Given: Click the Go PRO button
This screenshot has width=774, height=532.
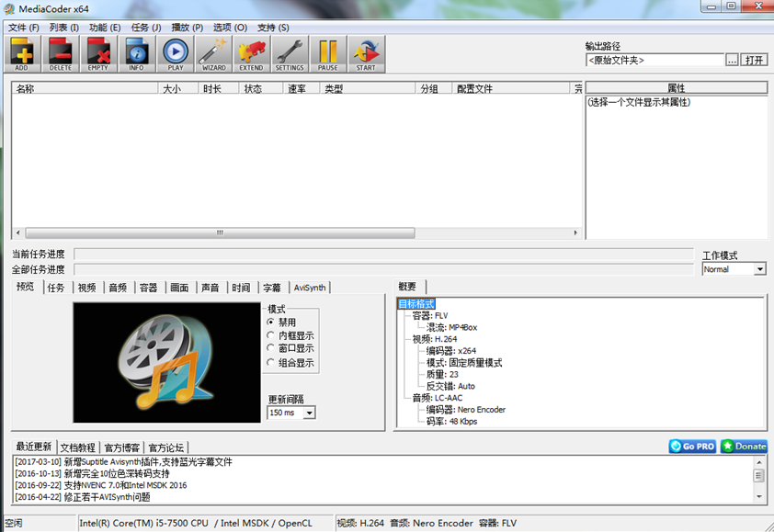Looking at the screenshot, I should [692, 447].
